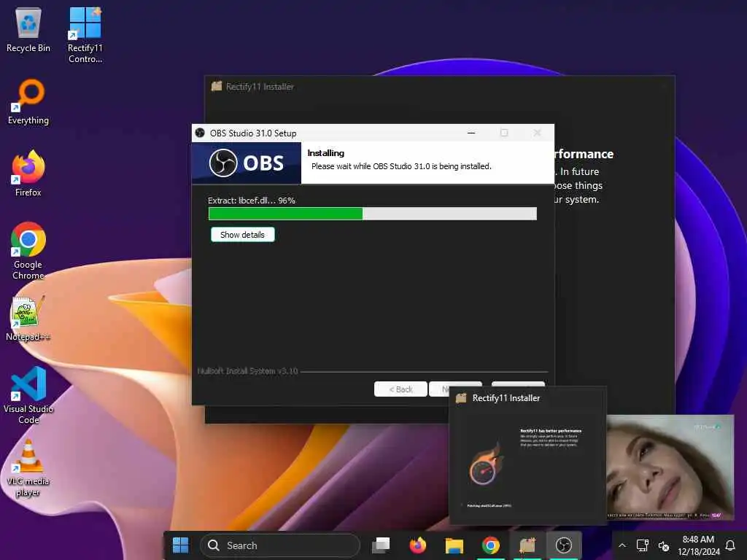The image size is (747, 560).
Task: Open Google Chrome desktop shortcut
Action: pos(28,251)
